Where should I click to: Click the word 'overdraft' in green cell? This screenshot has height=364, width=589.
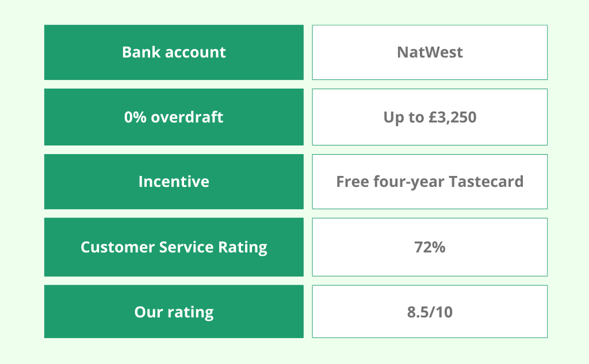click(187, 117)
